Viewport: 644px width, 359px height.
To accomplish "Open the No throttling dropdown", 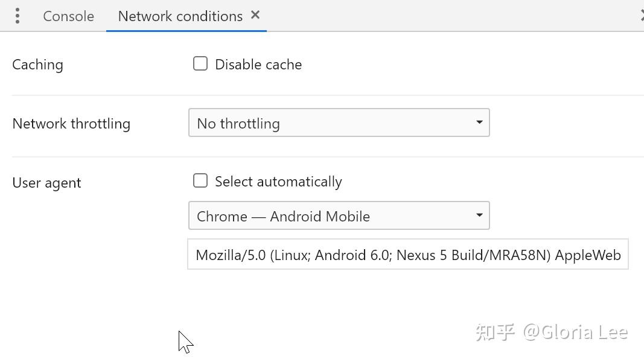I will click(339, 123).
